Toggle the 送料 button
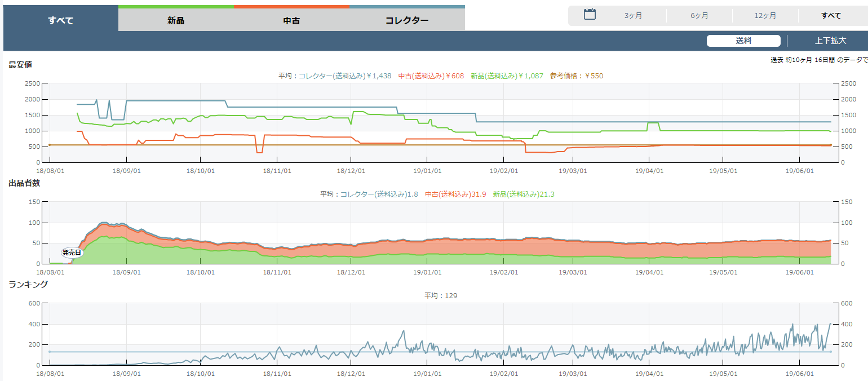Viewport: 868px width, 381px height. click(x=743, y=41)
